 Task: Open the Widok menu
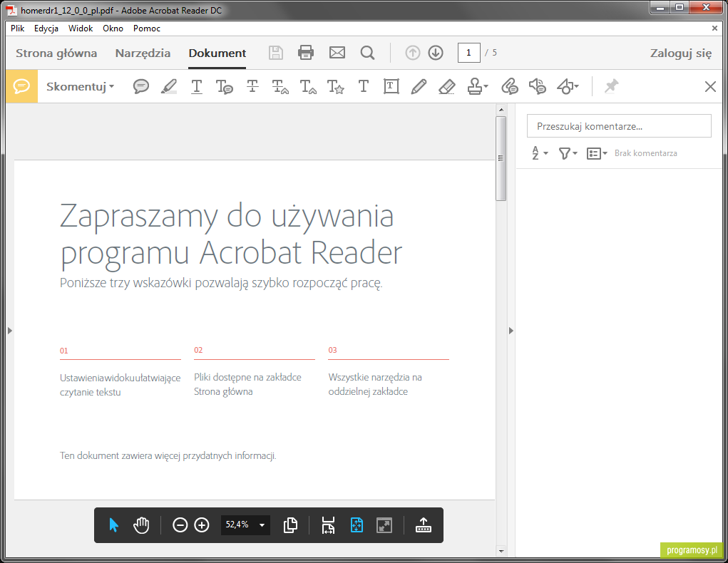point(81,29)
